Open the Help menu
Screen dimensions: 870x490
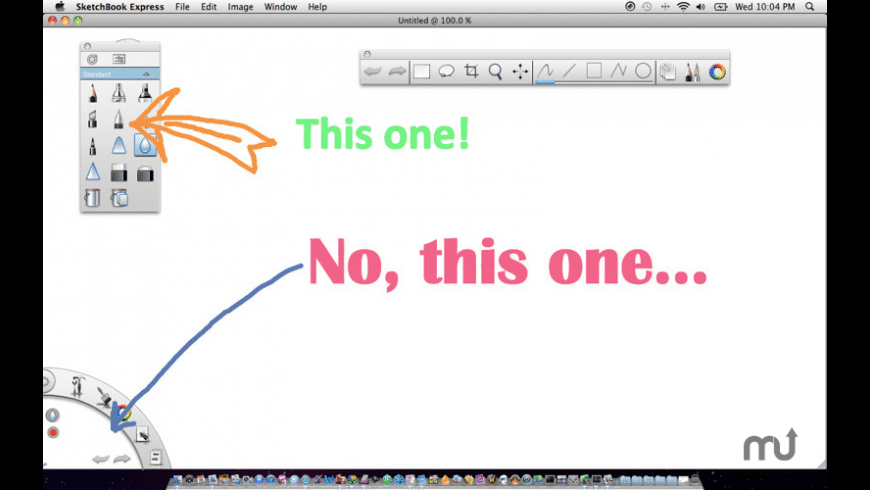click(x=317, y=7)
